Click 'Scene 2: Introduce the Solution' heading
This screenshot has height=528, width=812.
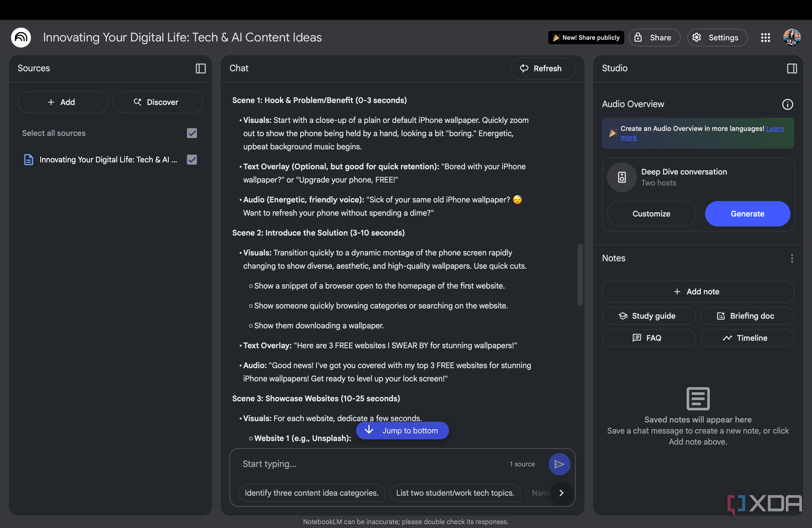click(x=318, y=233)
